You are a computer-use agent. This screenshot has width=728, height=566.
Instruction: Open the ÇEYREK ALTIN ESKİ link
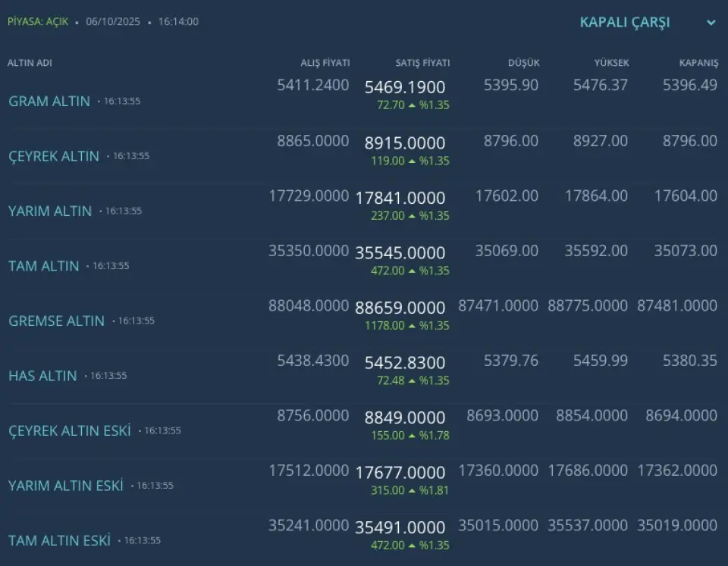coord(70,430)
